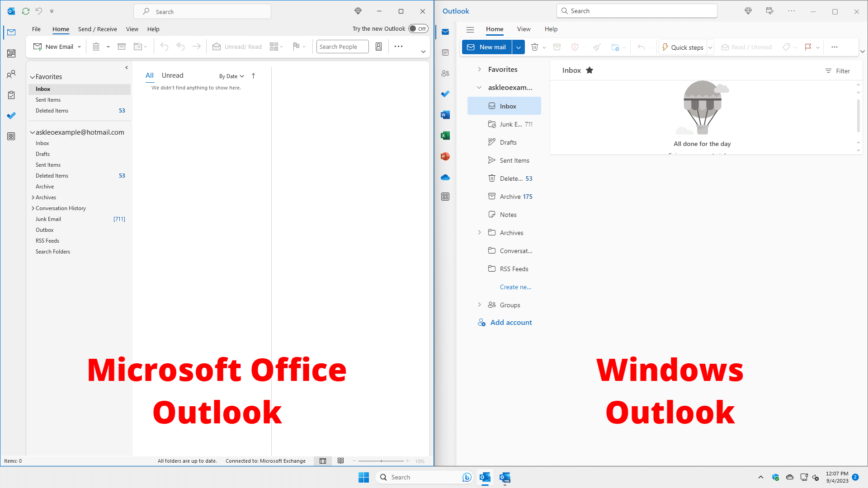Open View tab in Office Outlook
This screenshot has width=868, height=488.
click(x=132, y=29)
